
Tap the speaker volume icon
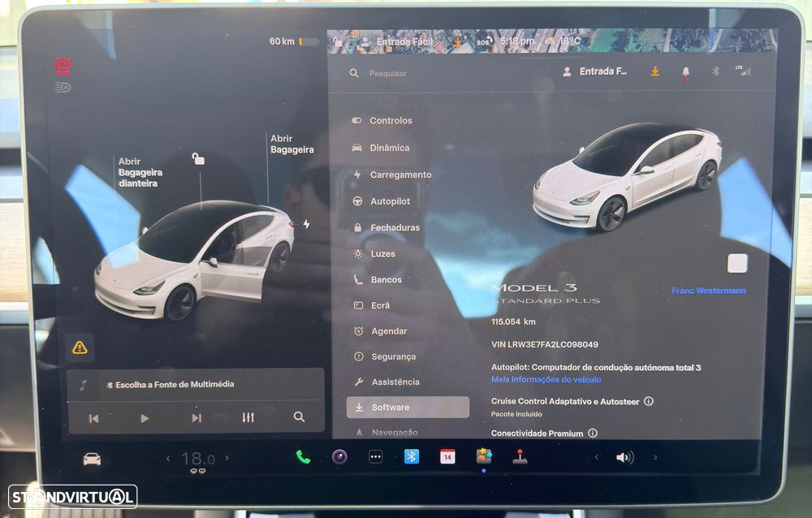625,457
